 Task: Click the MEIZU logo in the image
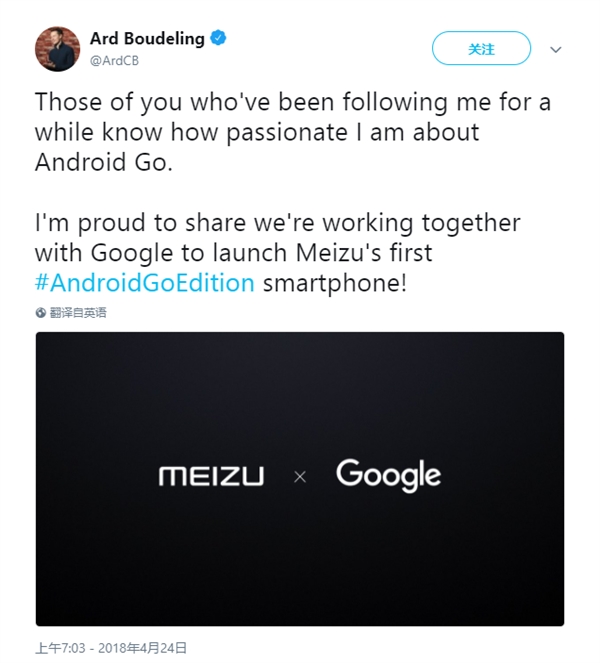pos(211,476)
